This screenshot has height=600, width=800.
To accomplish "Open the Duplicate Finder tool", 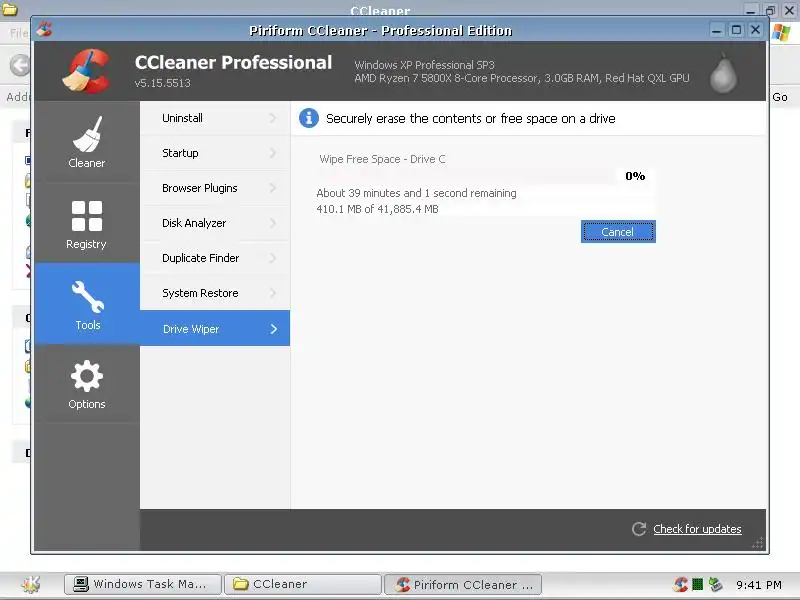I will 215,258.
